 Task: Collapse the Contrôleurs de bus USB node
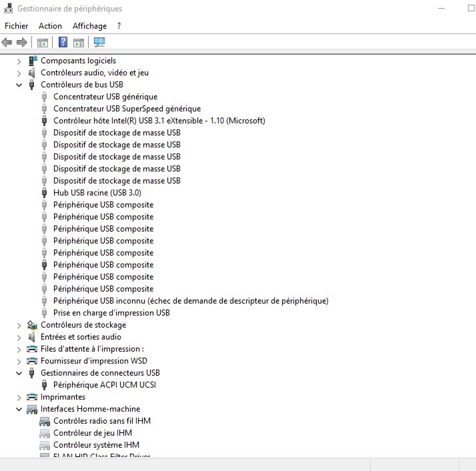tap(19, 85)
